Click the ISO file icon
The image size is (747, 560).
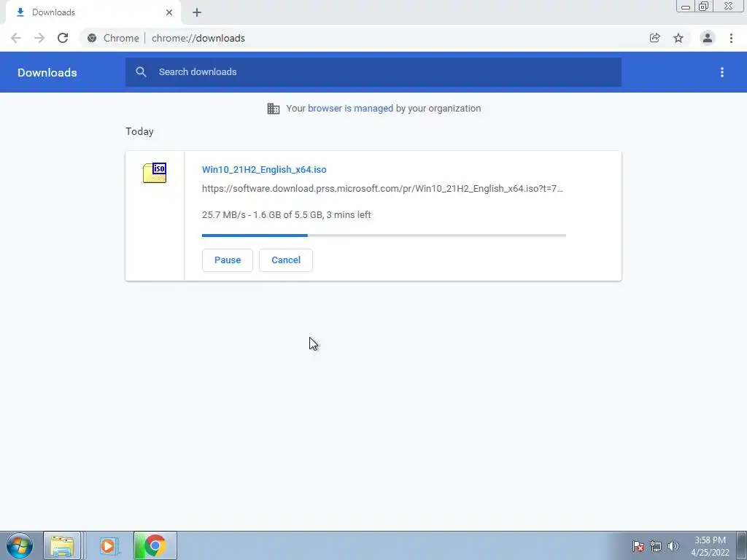pyautogui.click(x=155, y=173)
